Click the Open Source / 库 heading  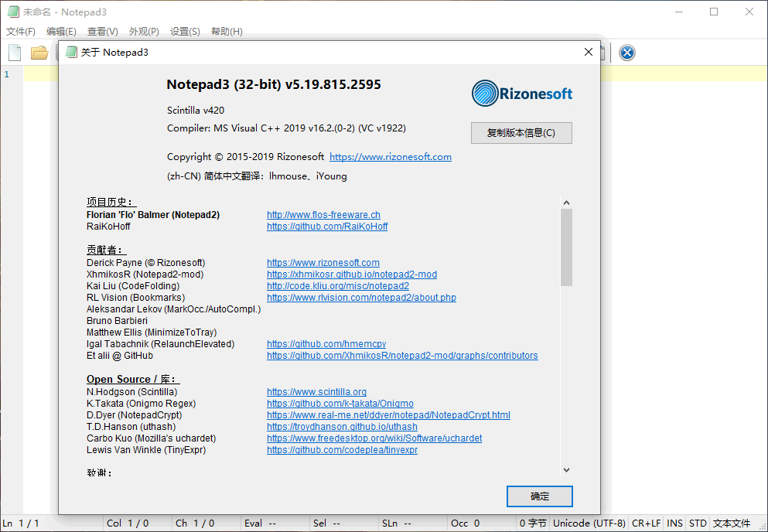tap(133, 379)
